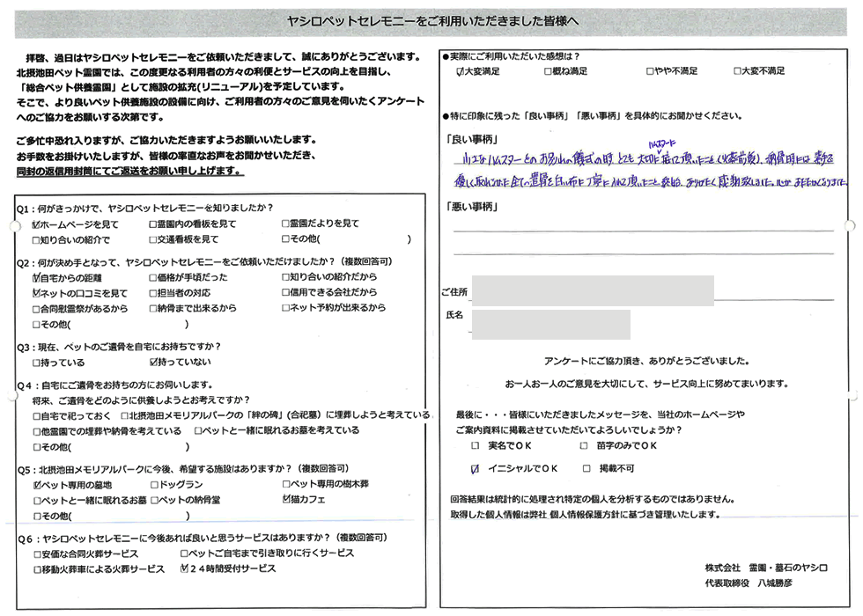Viewport: 863px width, 616px height.
Task: Check the 価格が手頃だった box
Action: (153, 277)
